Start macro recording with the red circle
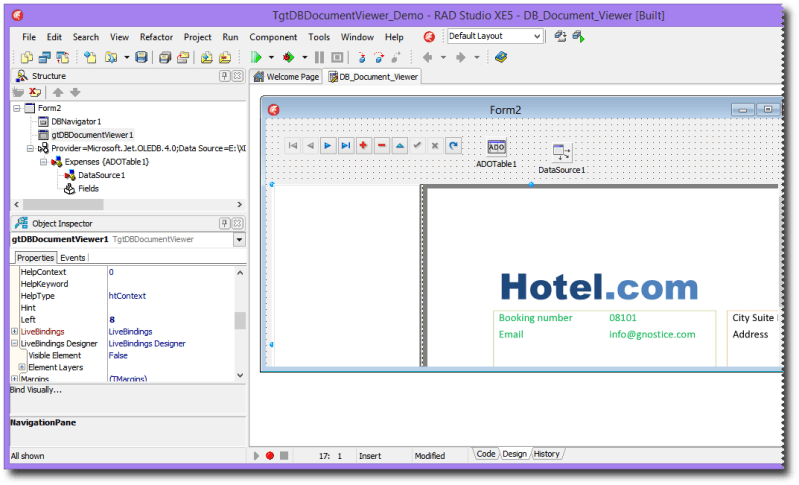 point(270,455)
